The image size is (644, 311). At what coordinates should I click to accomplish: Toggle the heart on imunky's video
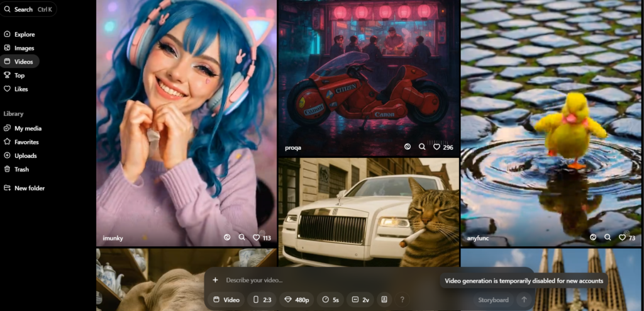click(256, 237)
